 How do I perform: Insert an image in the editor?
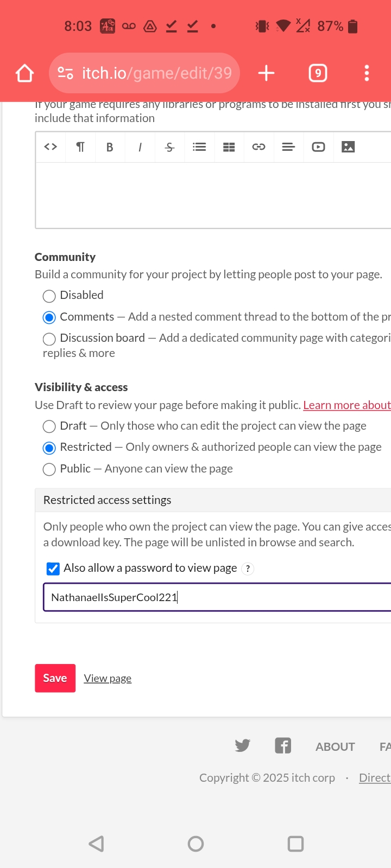[x=348, y=147]
